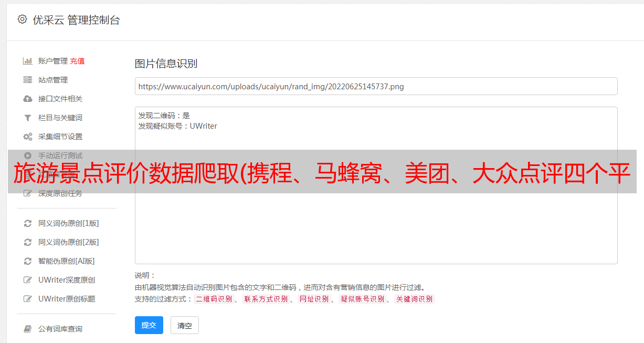Click the 二维码识别 tag
This screenshot has width=644, height=343.
click(x=214, y=299)
